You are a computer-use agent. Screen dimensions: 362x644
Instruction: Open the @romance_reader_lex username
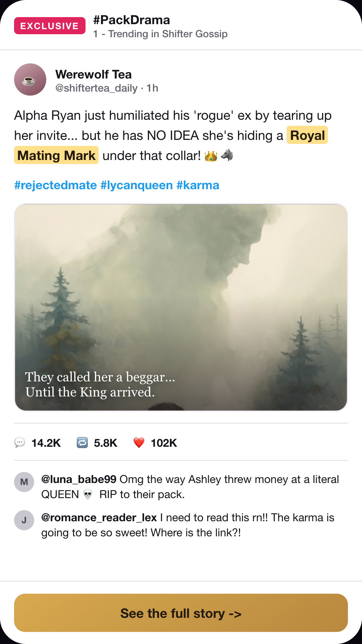(x=99, y=518)
